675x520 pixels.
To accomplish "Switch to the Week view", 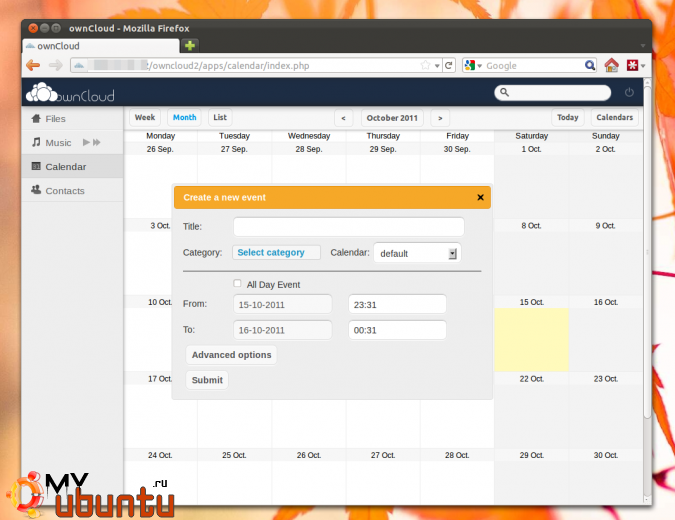I will coord(145,117).
